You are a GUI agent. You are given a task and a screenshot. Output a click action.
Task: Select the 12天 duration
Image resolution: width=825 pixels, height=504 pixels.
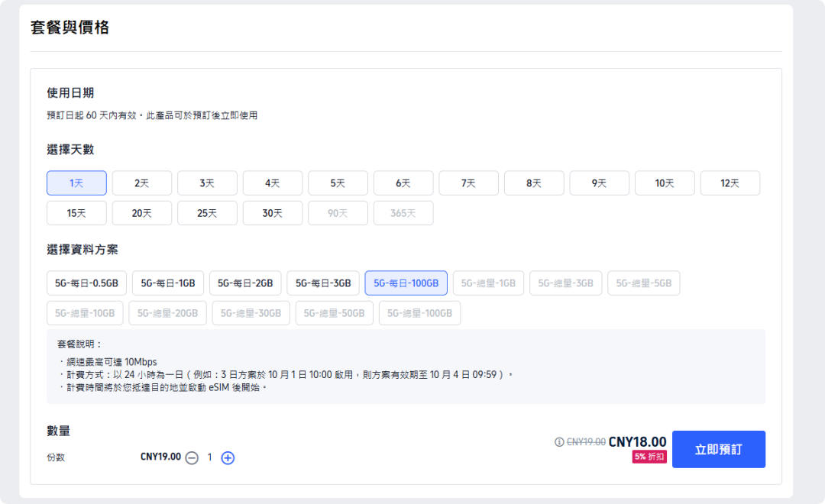click(x=730, y=183)
